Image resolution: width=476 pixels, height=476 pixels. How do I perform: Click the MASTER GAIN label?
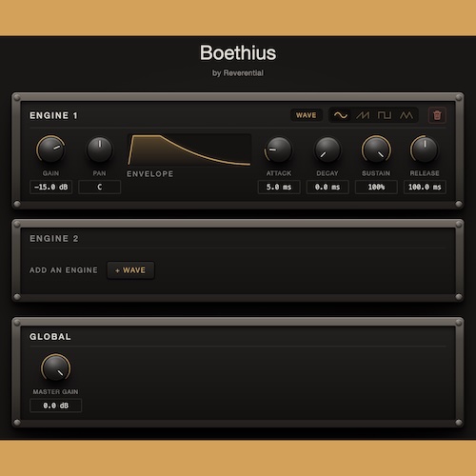[55, 392]
